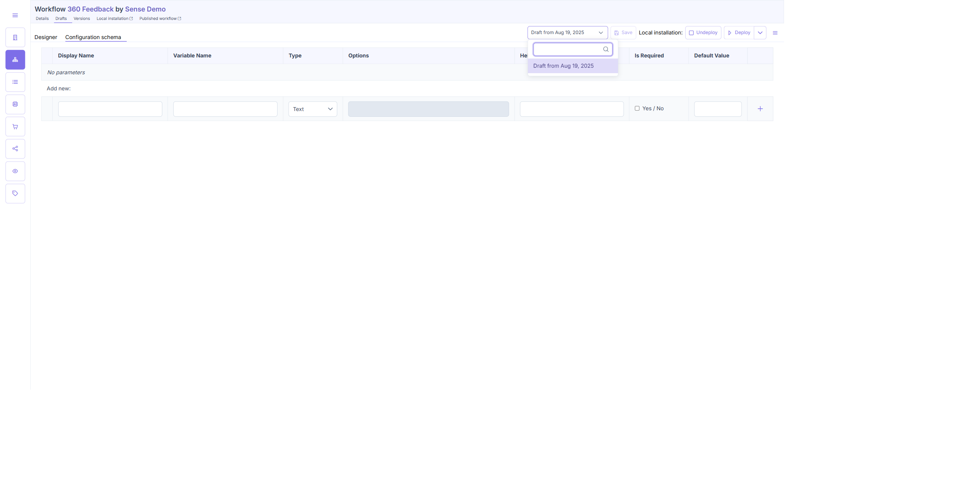Click the new Default Value input
980x487 pixels.
click(718, 109)
